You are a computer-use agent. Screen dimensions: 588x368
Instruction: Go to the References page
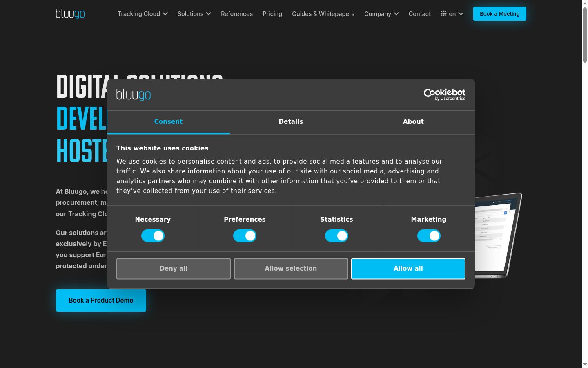coord(237,14)
